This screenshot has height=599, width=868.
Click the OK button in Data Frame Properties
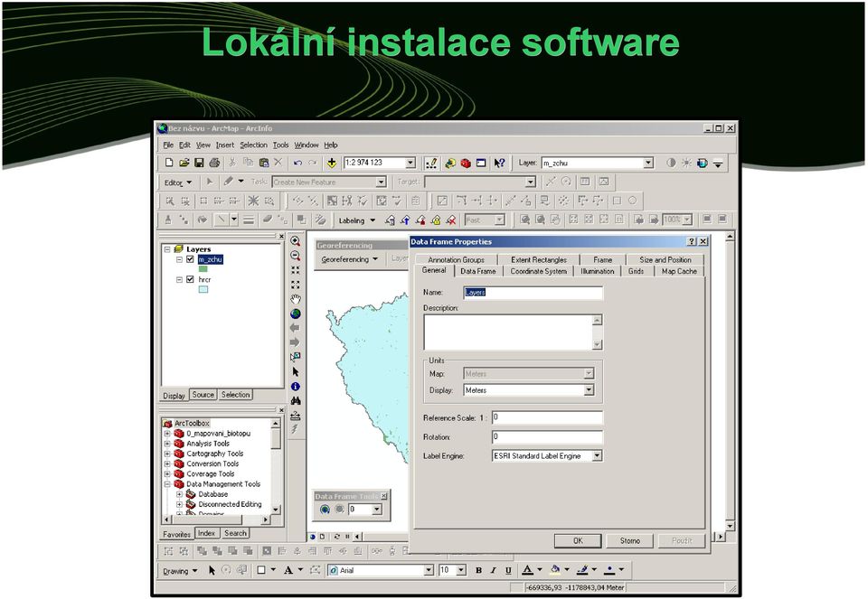(578, 540)
